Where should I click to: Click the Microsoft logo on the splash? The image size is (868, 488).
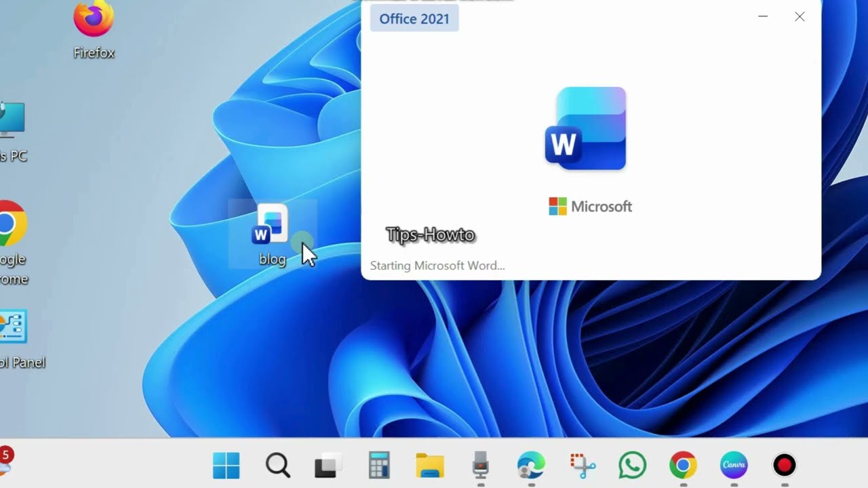(590, 206)
